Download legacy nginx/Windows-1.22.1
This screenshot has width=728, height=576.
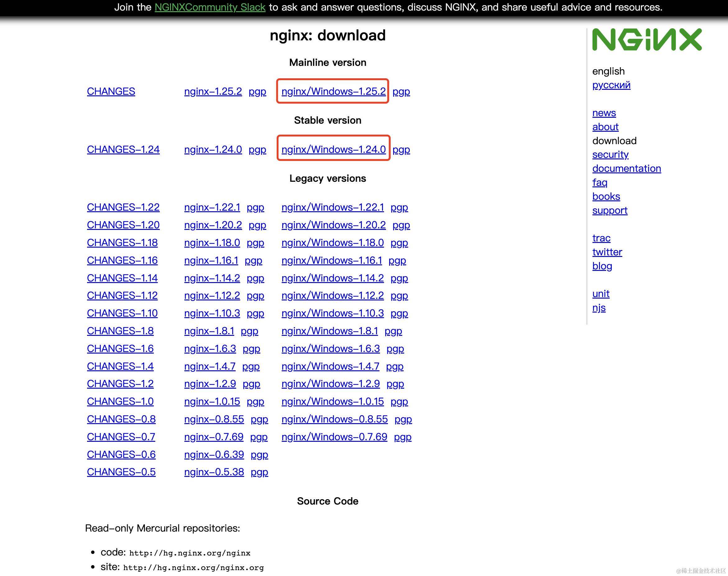(332, 208)
